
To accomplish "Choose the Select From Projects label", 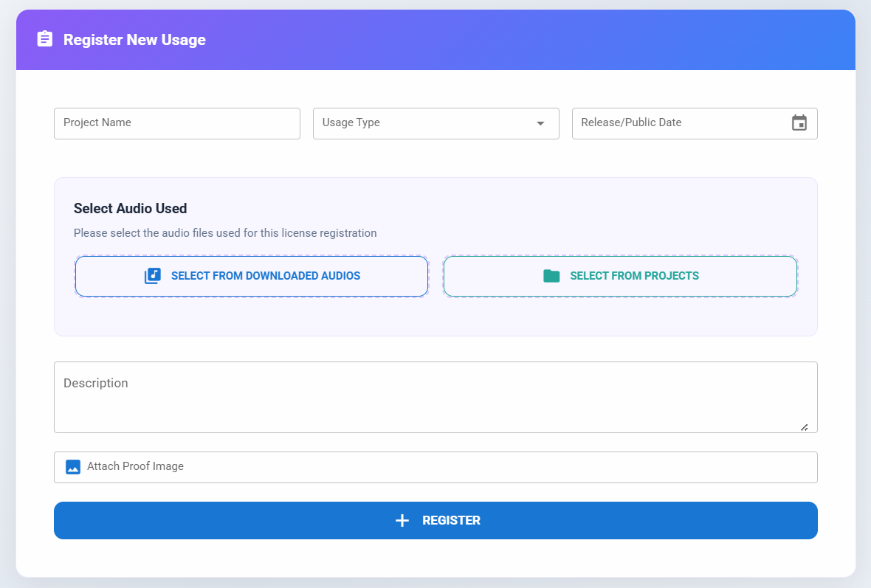I will point(634,276).
